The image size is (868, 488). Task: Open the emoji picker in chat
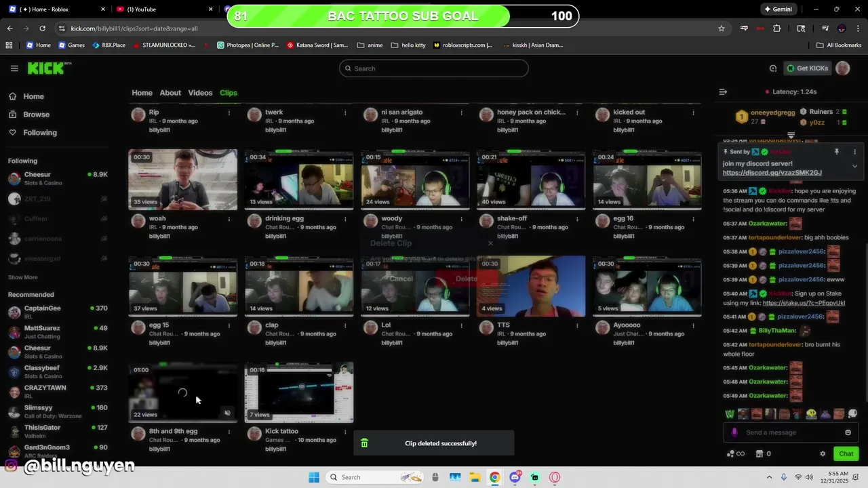pos(848,432)
